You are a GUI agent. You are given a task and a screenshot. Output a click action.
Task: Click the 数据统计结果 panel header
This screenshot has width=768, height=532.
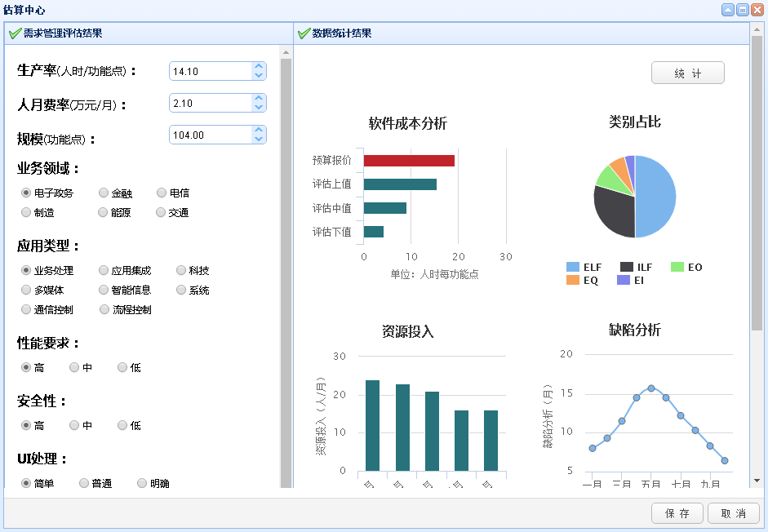pyautogui.click(x=522, y=33)
